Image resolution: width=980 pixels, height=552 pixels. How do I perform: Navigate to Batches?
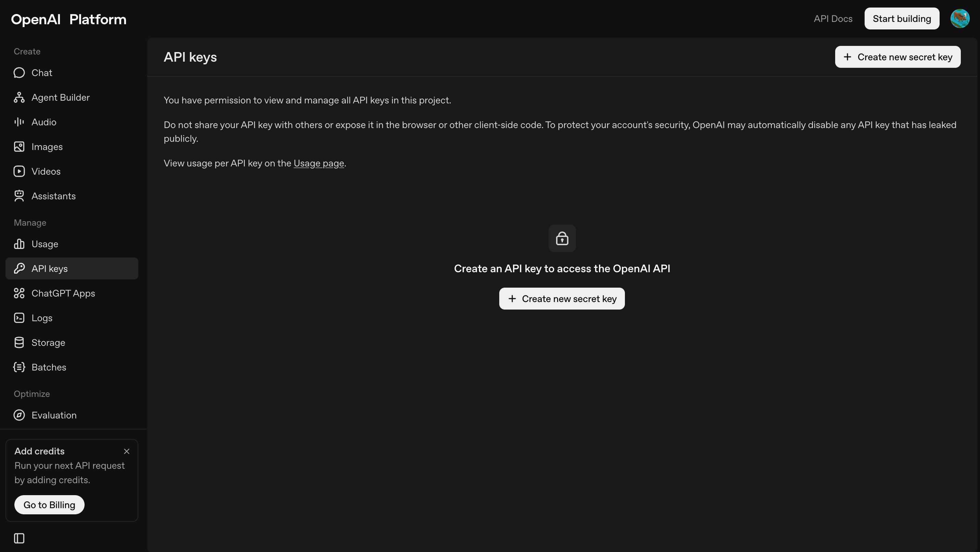coord(49,367)
